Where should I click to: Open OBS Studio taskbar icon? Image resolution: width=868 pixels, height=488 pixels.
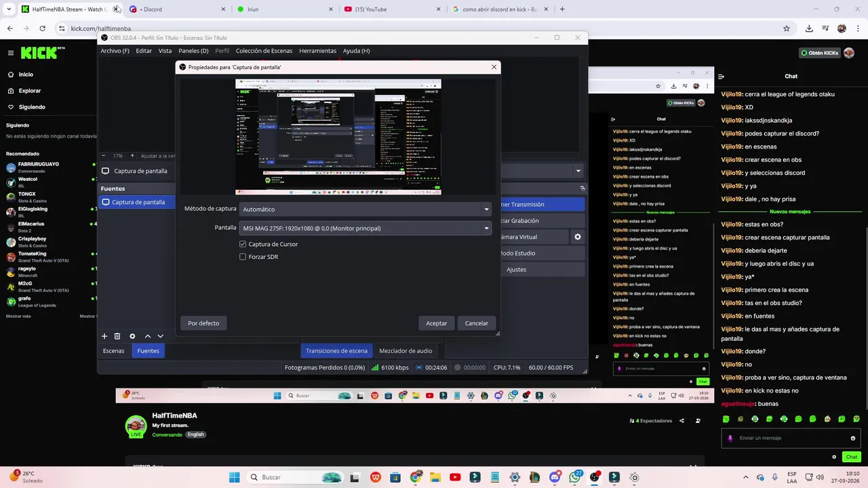[x=595, y=477]
